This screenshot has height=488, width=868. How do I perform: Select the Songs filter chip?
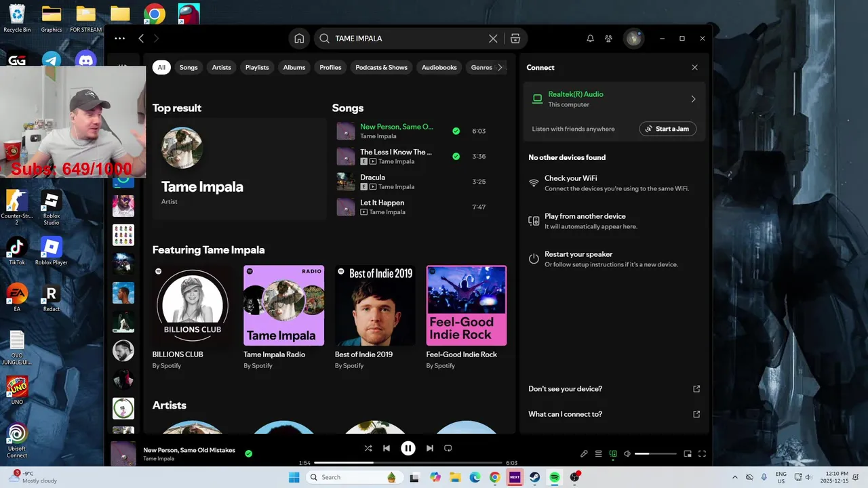click(x=189, y=67)
